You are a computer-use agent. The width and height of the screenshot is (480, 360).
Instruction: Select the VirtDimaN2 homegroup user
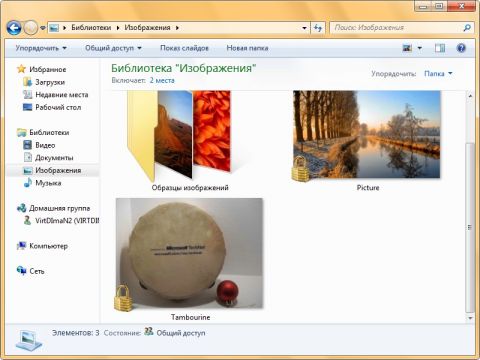[x=67, y=221]
